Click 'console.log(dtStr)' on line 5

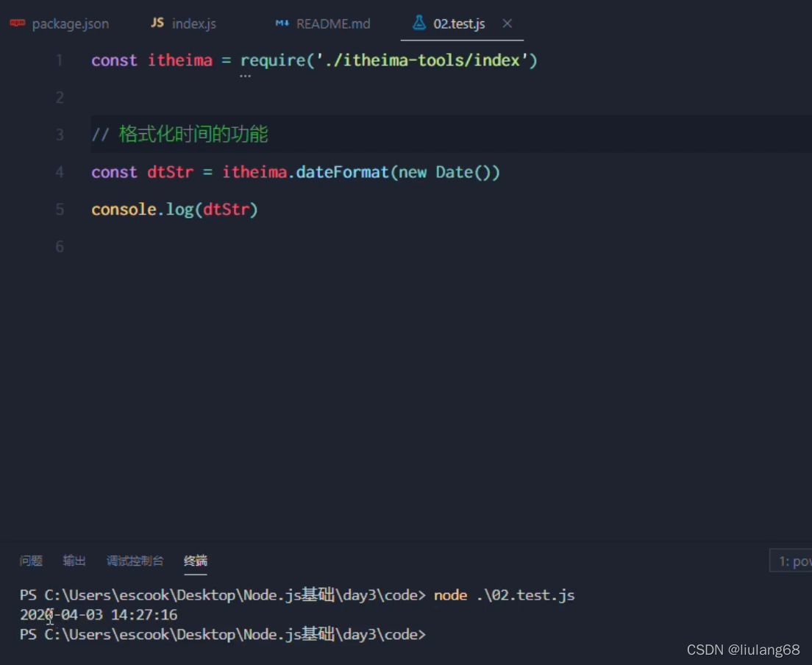click(x=174, y=210)
